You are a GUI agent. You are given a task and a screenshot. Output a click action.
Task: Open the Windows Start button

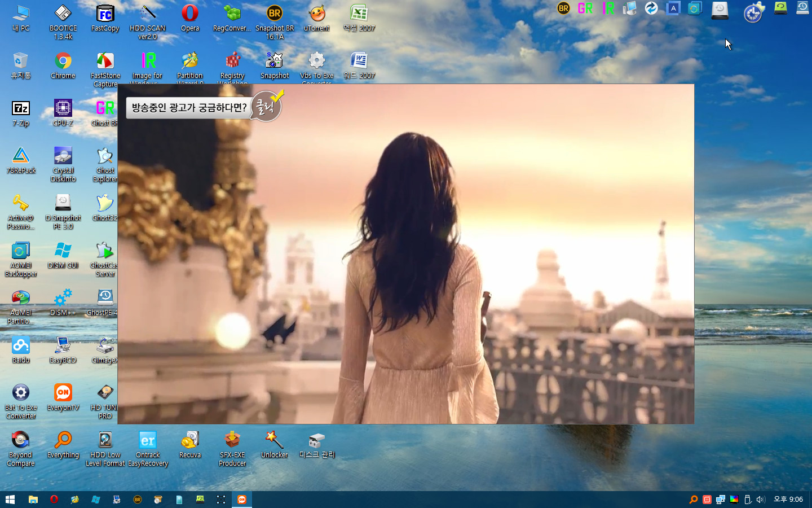point(10,500)
